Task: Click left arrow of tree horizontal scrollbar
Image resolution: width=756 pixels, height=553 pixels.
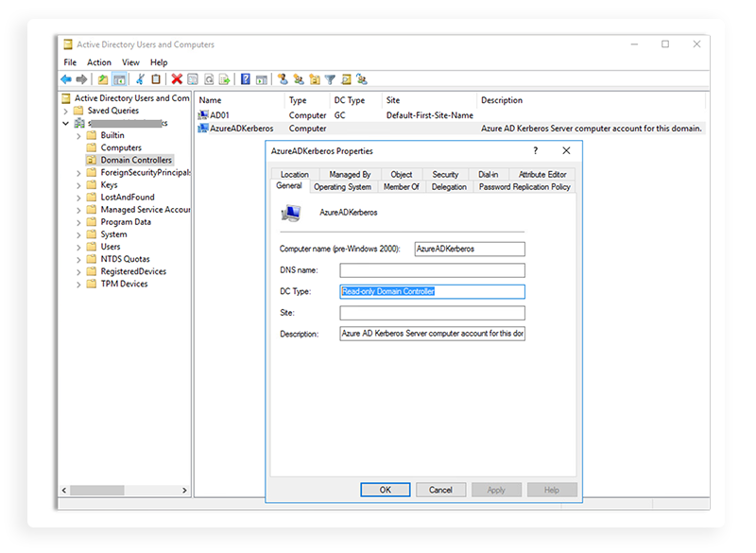Action: [64, 491]
